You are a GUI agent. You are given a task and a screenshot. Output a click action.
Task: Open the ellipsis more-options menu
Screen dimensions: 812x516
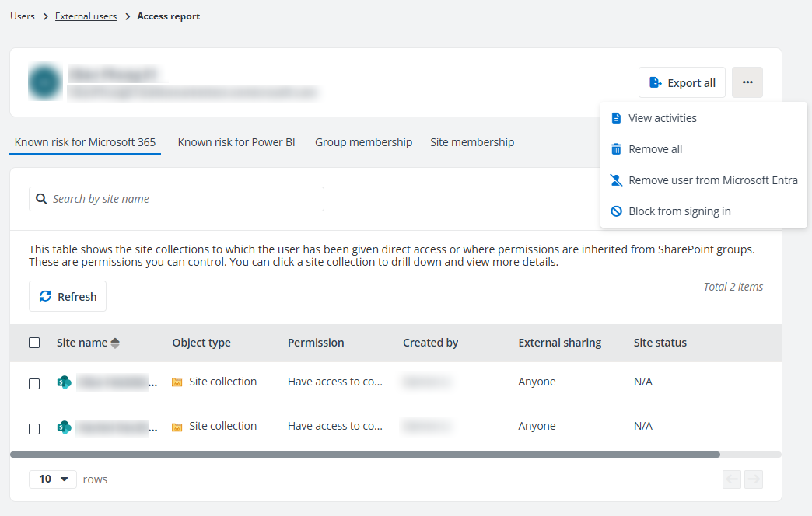coord(747,82)
